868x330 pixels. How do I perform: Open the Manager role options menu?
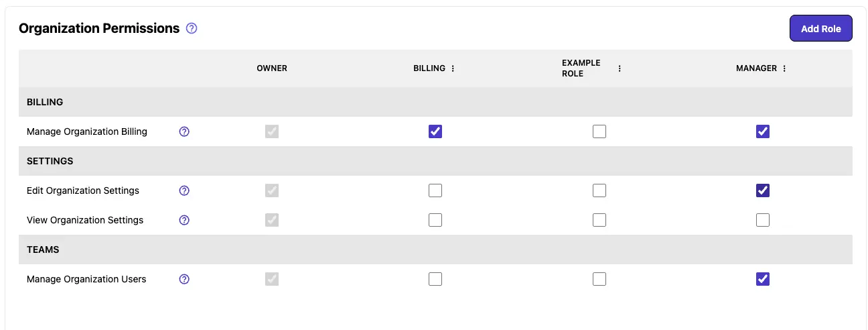point(784,68)
